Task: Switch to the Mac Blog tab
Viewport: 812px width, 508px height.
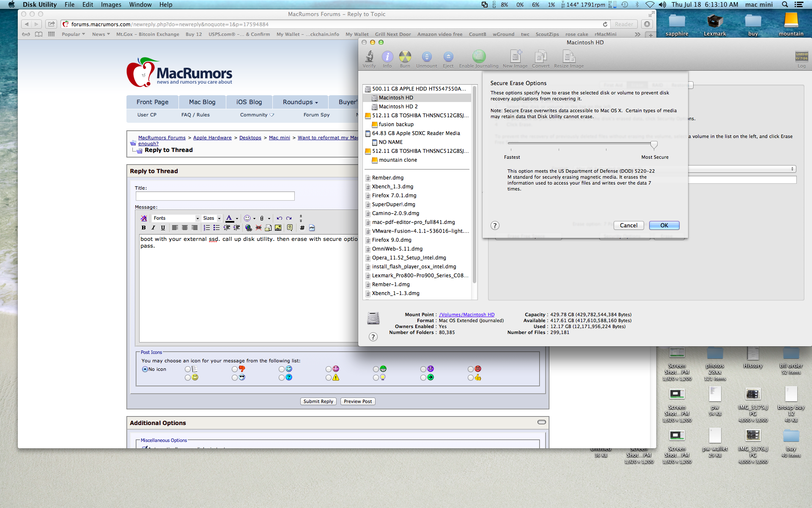Action: [202, 102]
